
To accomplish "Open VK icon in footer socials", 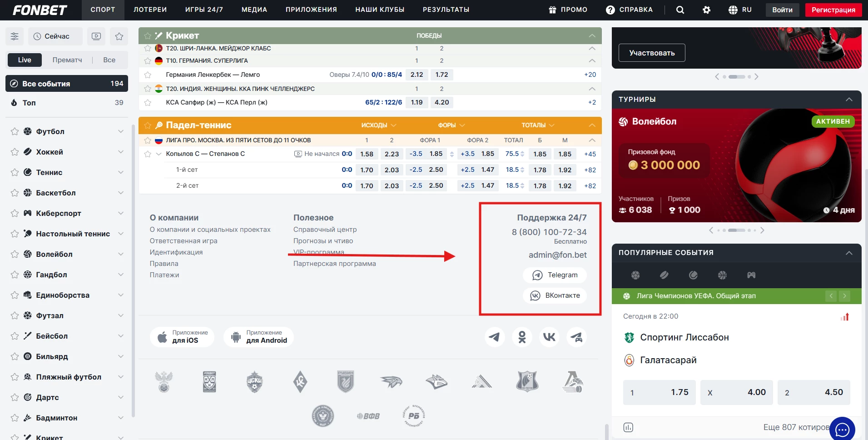I will 549,337.
